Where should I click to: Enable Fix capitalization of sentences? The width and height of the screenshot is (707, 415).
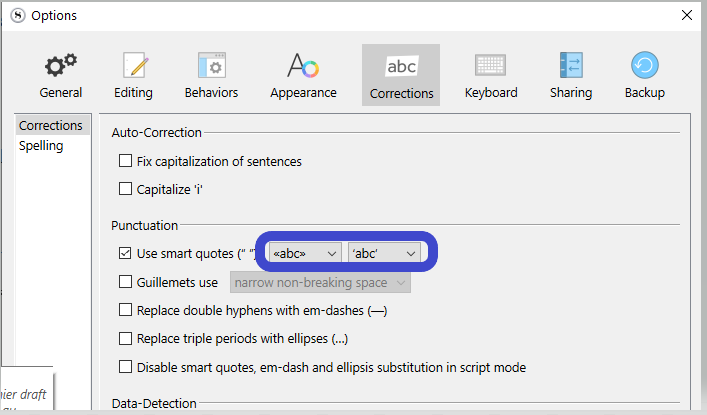click(x=126, y=161)
